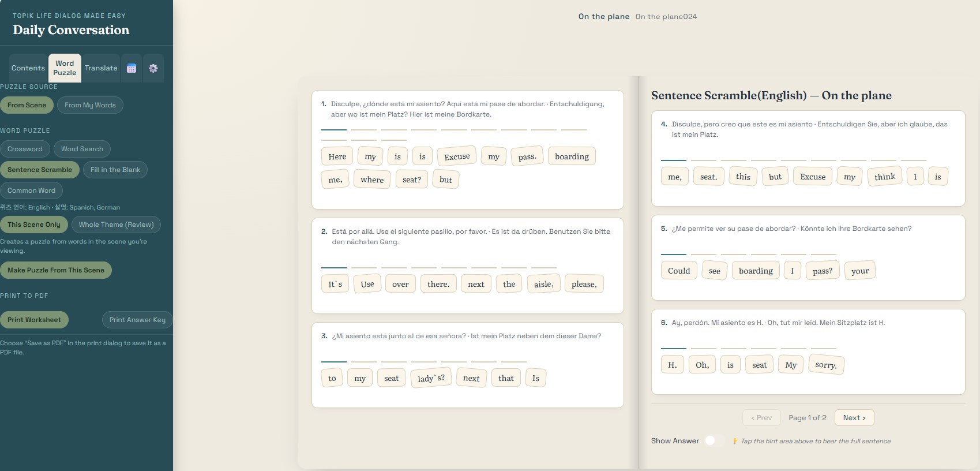Pick the word tile 'boarding' in sentence 1

click(572, 156)
